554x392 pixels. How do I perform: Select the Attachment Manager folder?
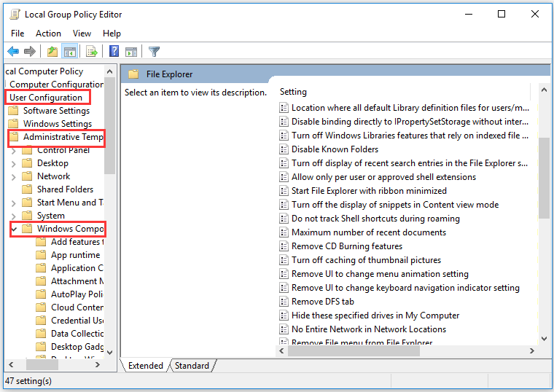point(77,281)
